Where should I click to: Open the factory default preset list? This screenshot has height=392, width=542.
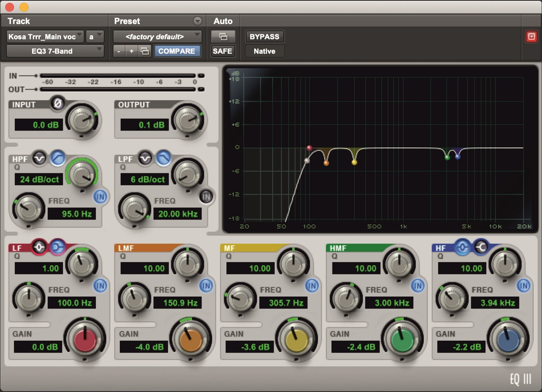pos(157,37)
